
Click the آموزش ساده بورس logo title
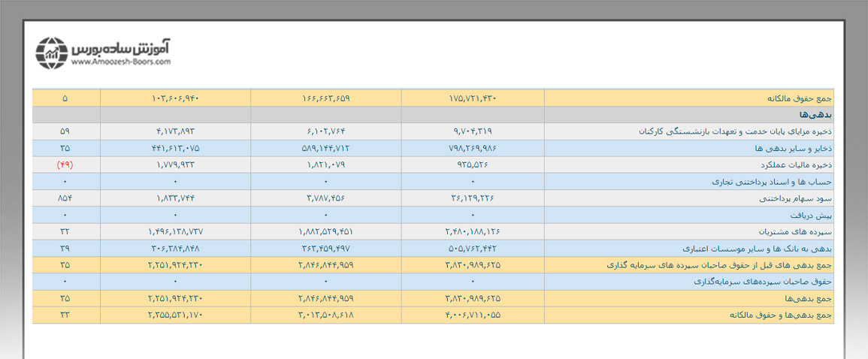(122, 48)
